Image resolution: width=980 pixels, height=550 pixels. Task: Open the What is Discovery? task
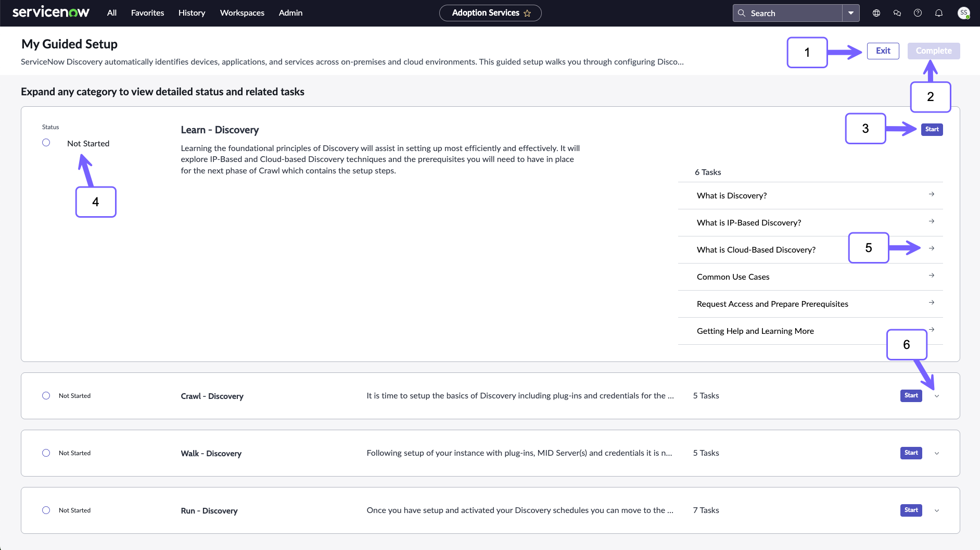coord(810,196)
